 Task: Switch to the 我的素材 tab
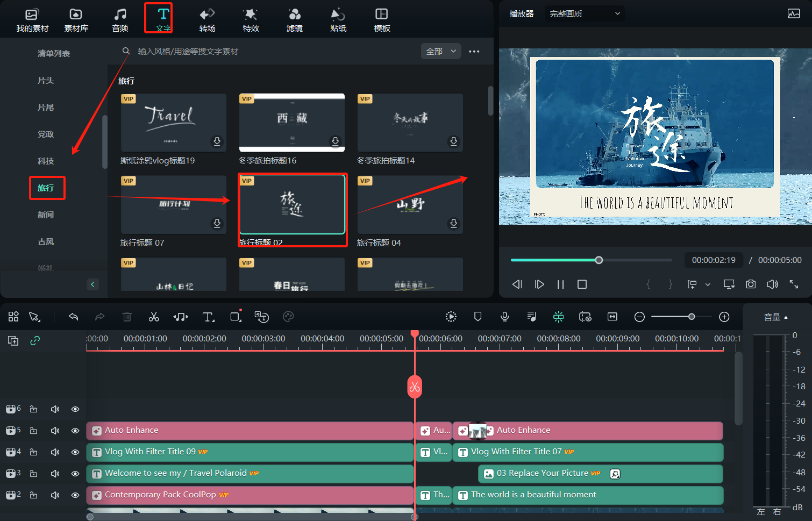(32, 20)
